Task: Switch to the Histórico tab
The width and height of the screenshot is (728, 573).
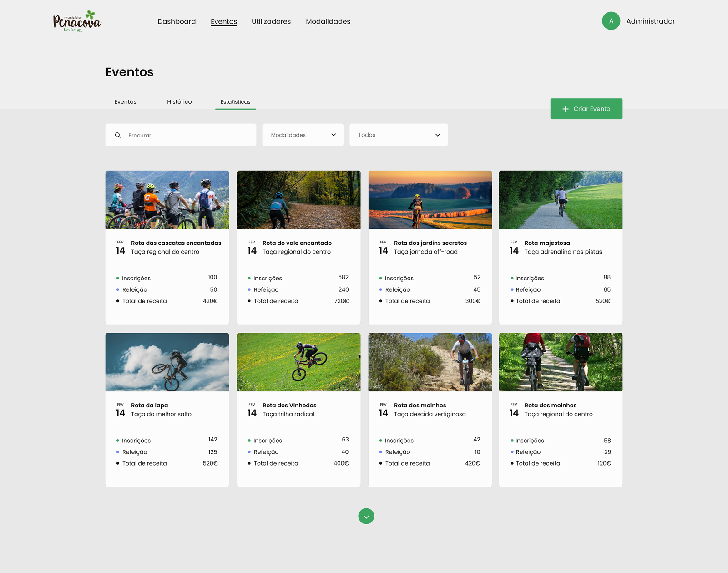Action: pos(179,102)
